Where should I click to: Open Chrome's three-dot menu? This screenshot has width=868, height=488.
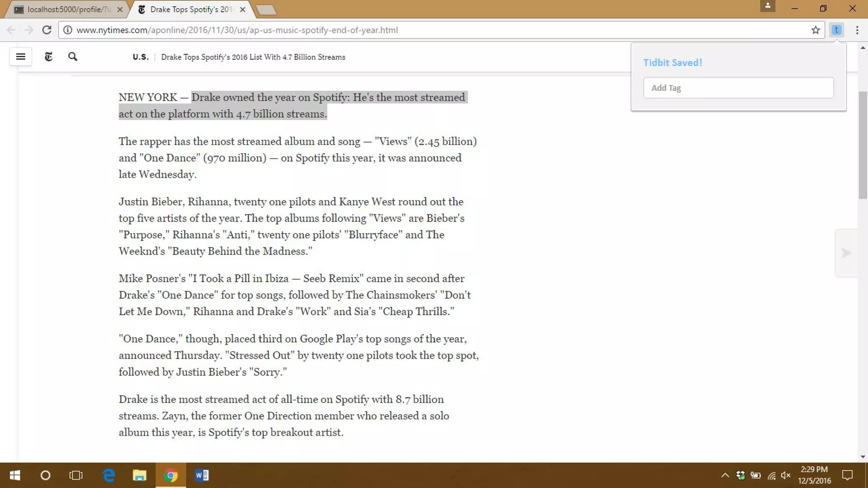[x=857, y=30]
